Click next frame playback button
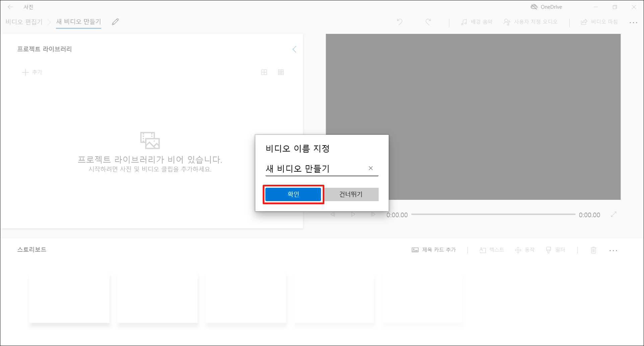The height and width of the screenshot is (346, 644). click(373, 214)
